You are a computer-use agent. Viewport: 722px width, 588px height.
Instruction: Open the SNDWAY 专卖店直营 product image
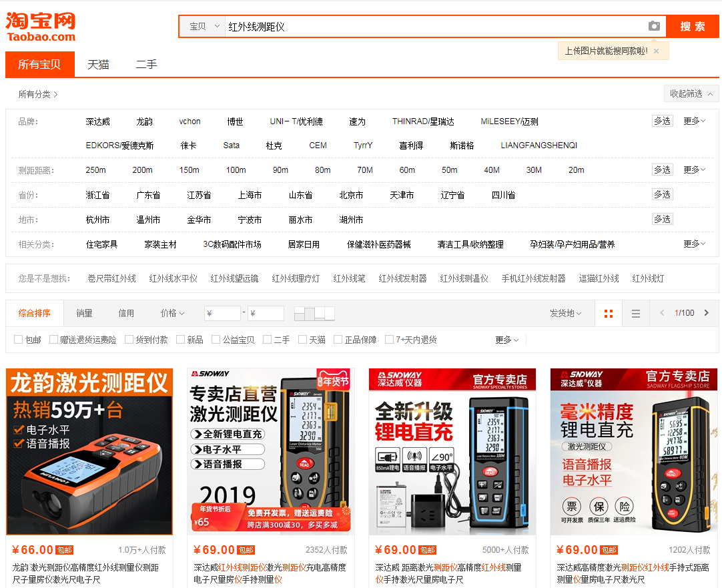click(271, 451)
